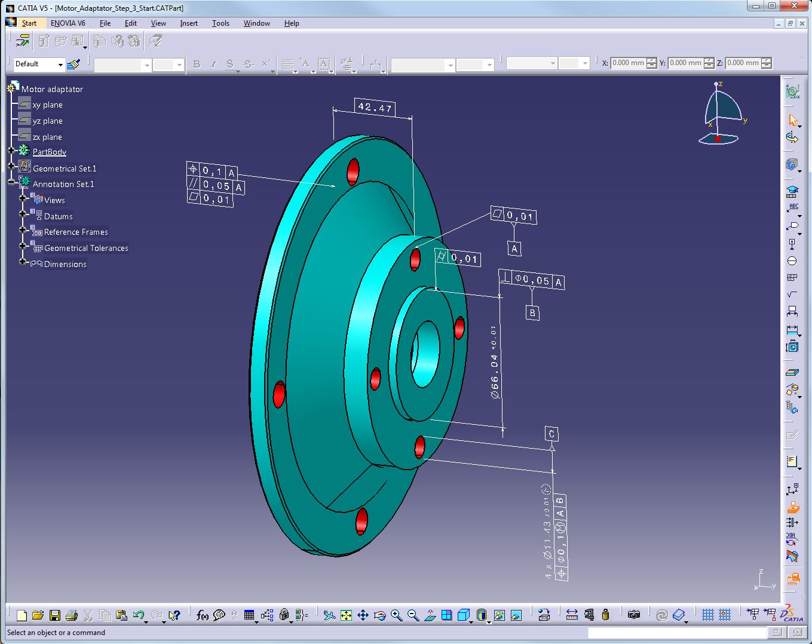Viewport: 812px width, 644px height.
Task: Toggle Strikethrough text formatting
Action: pyautogui.click(x=249, y=64)
